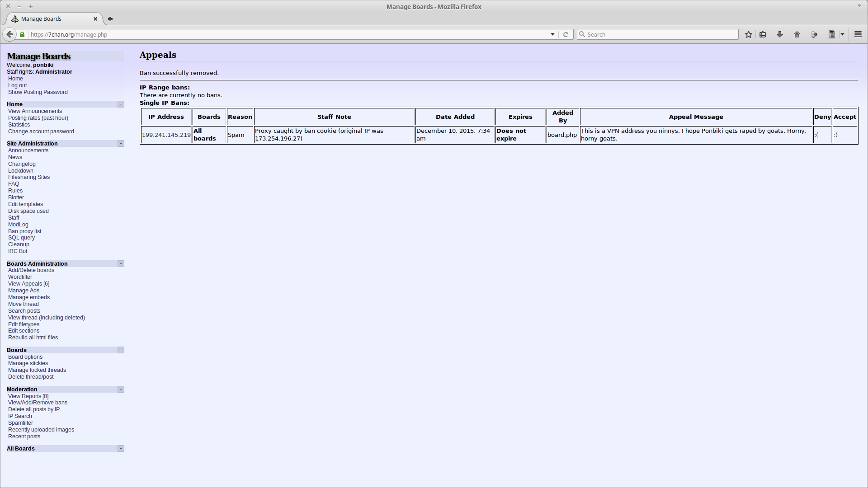The image size is (868, 488).
Task: Go to the Firefox home page icon
Action: click(797, 34)
